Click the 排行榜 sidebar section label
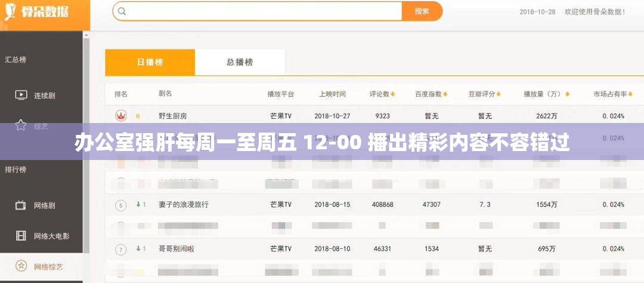 [16, 170]
